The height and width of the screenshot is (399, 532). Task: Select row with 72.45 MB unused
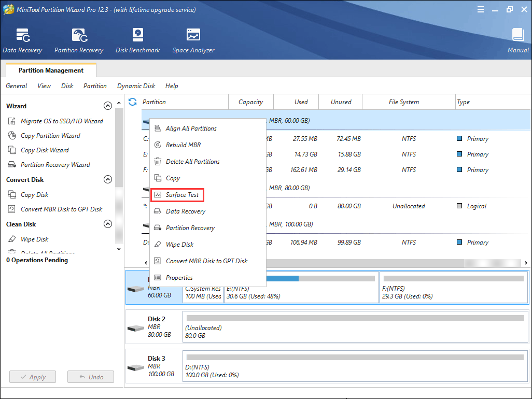[336, 139]
